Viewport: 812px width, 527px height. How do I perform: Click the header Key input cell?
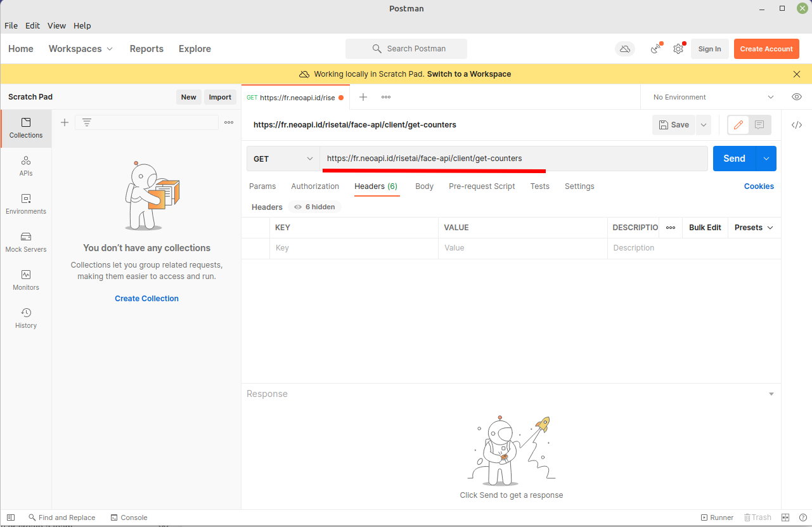tap(354, 248)
